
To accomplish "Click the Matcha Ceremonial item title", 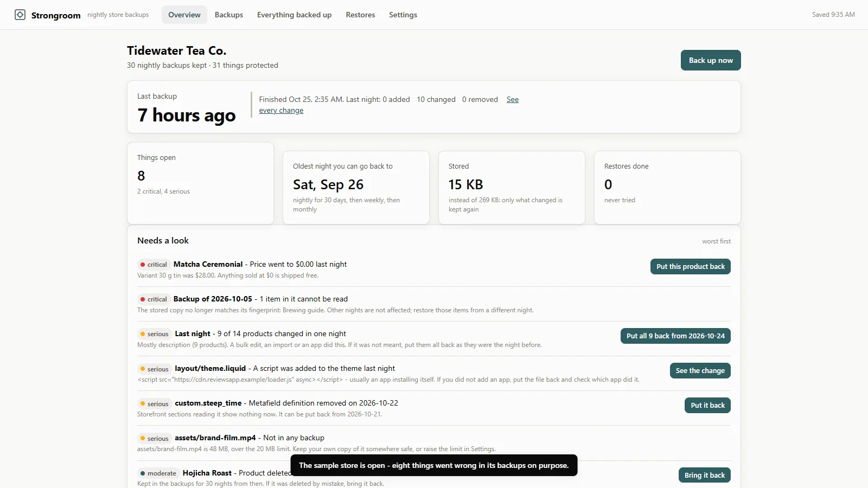I will point(208,264).
